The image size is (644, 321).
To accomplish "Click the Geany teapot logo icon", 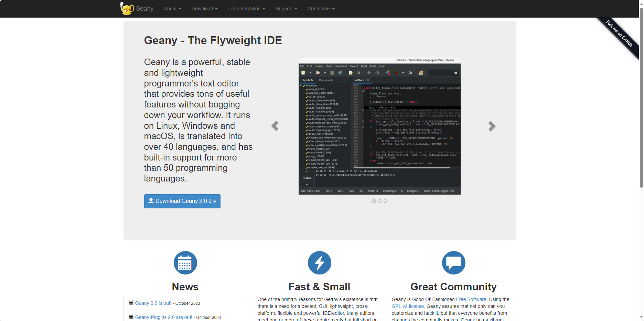I will 127,8.
